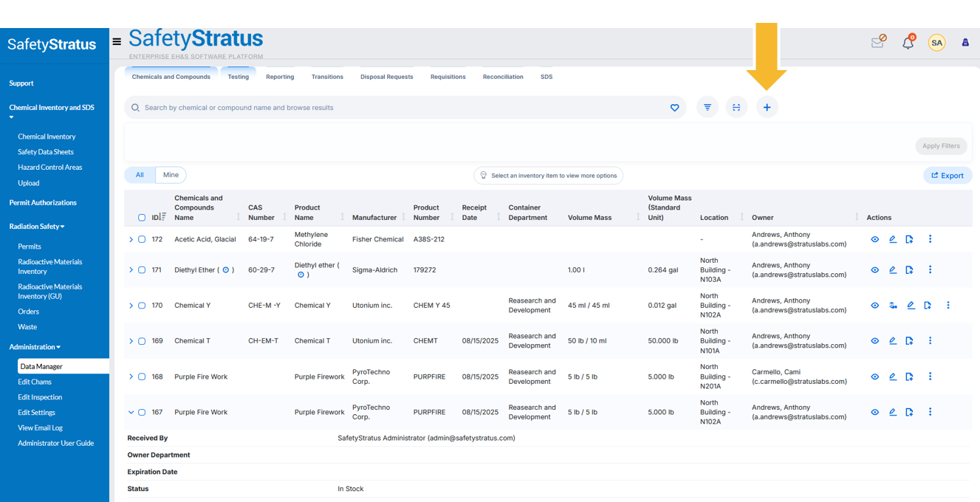View item 172 Acetic Acid with eye icon
The image size is (980, 502).
[x=875, y=239]
